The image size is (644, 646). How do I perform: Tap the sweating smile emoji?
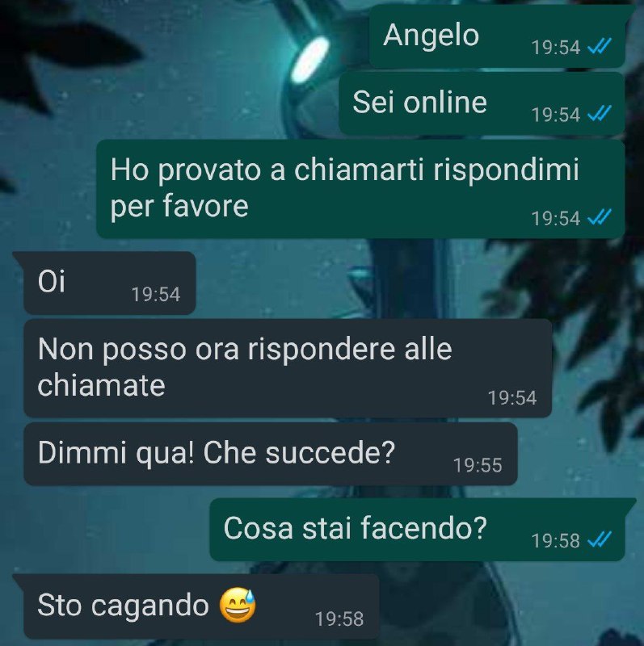(238, 605)
